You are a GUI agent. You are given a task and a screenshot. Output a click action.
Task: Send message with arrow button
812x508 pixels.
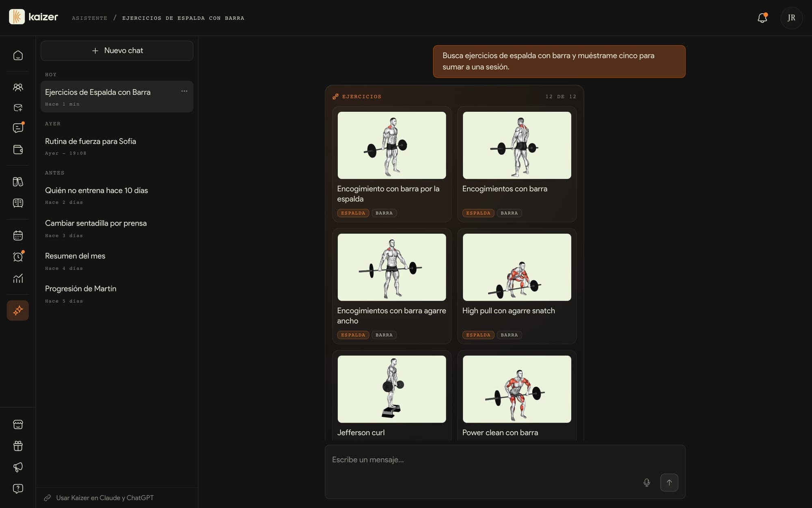pyautogui.click(x=669, y=482)
